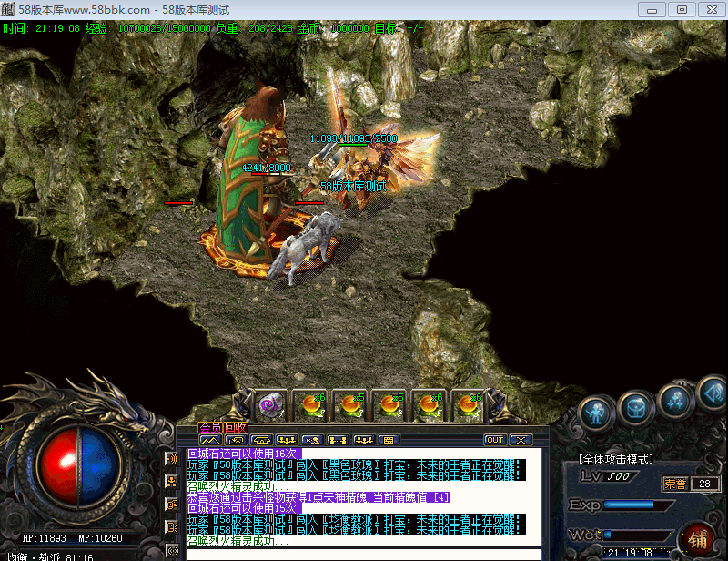The image size is (728, 561).
Task: Minimize the 58版本库 game window
Action: [x=652, y=10]
